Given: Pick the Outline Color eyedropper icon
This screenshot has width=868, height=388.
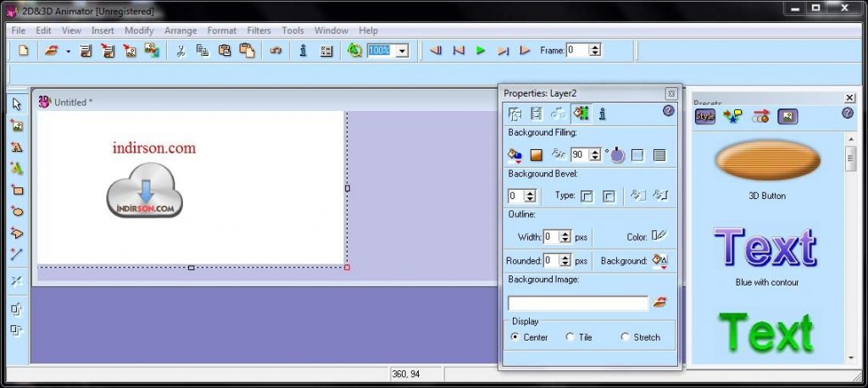Looking at the screenshot, I should coord(659,236).
